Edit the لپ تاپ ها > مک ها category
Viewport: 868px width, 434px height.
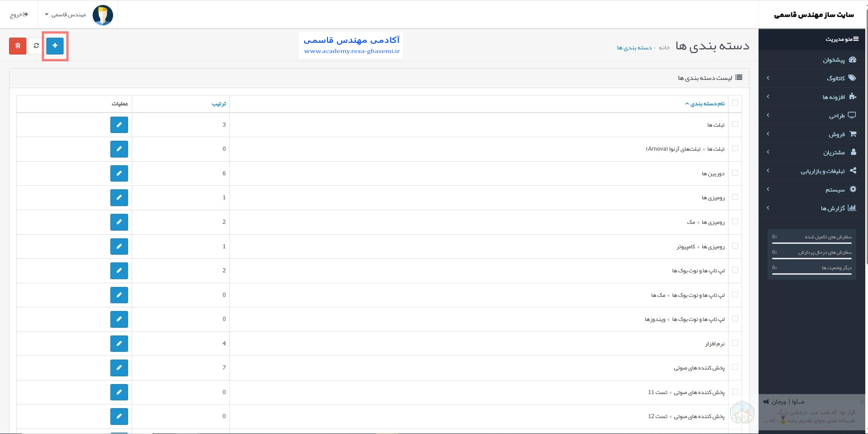119,295
